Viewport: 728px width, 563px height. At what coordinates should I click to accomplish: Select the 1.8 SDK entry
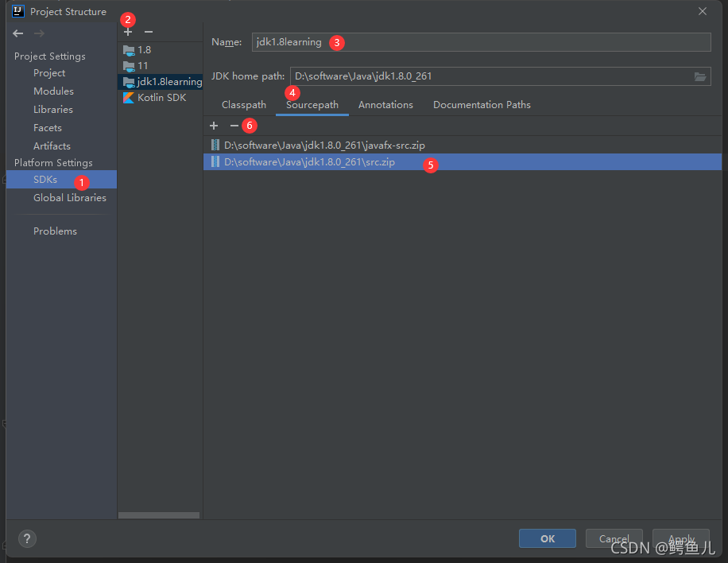point(161,50)
